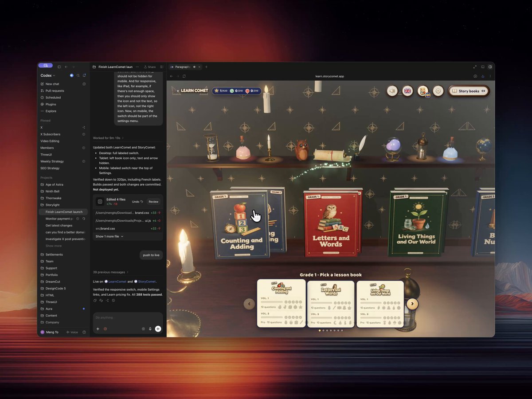
Task: Go to Scheduled section
Action: point(63,98)
